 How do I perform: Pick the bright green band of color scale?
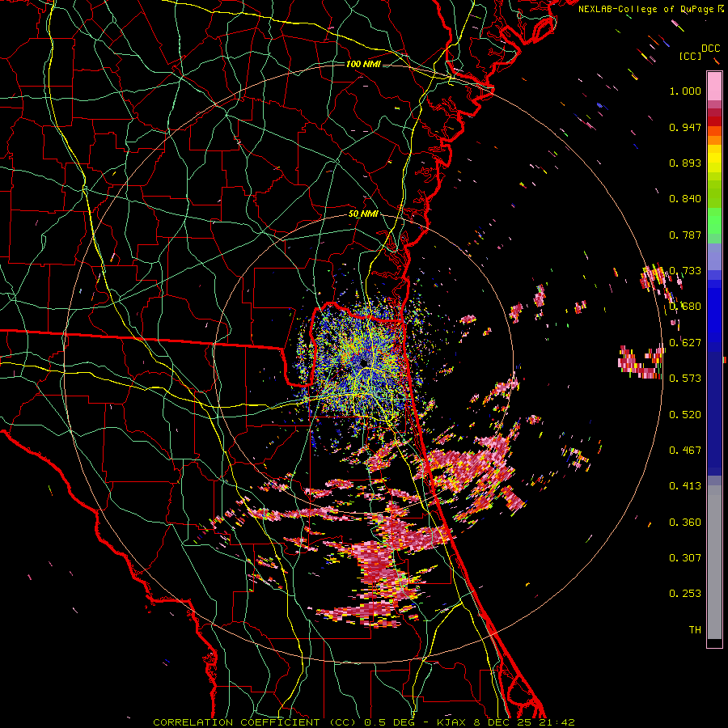714,221
